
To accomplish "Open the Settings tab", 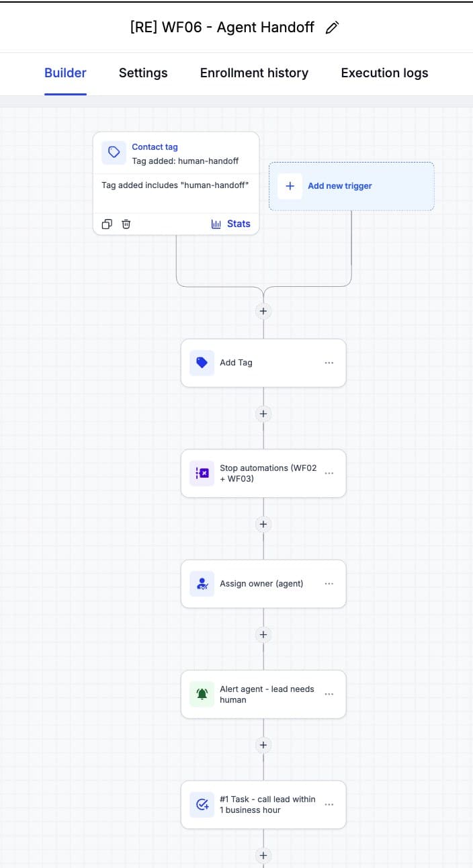I will [x=143, y=73].
